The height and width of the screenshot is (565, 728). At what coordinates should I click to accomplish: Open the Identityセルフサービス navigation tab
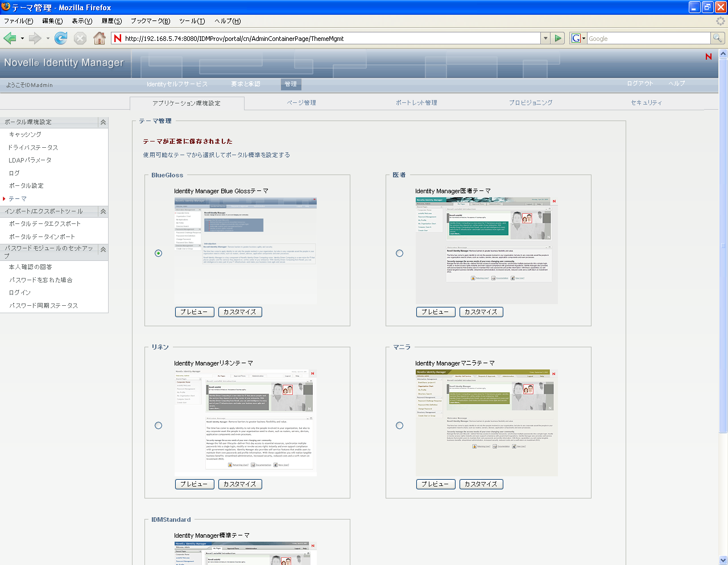(x=177, y=84)
